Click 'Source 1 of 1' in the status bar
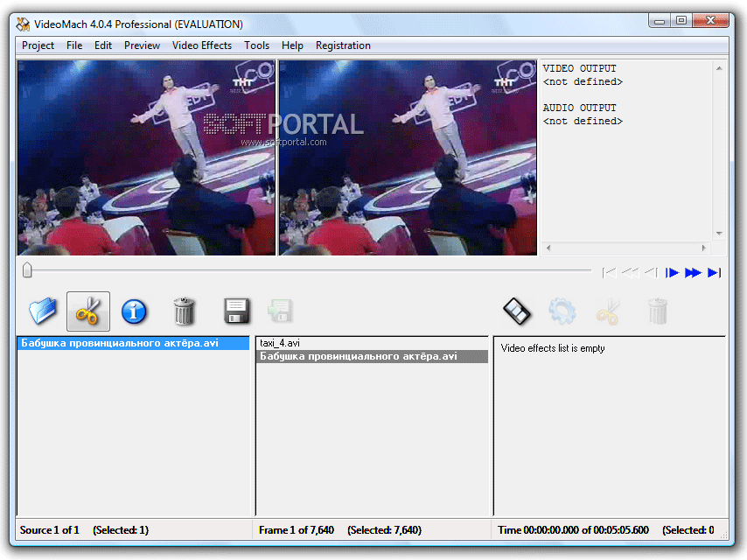The width and height of the screenshot is (747, 560). pos(50,530)
